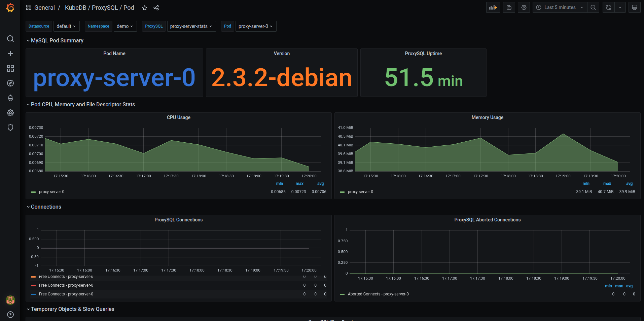Save the dashboard with the disk icon
The width and height of the screenshot is (644, 321).
pyautogui.click(x=509, y=7)
